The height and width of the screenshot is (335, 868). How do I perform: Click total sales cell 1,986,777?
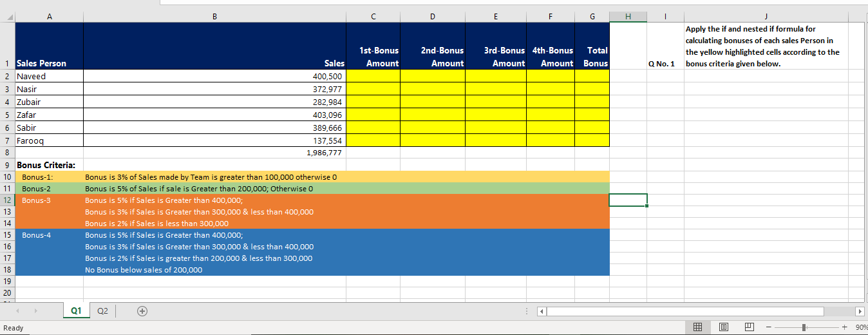214,153
